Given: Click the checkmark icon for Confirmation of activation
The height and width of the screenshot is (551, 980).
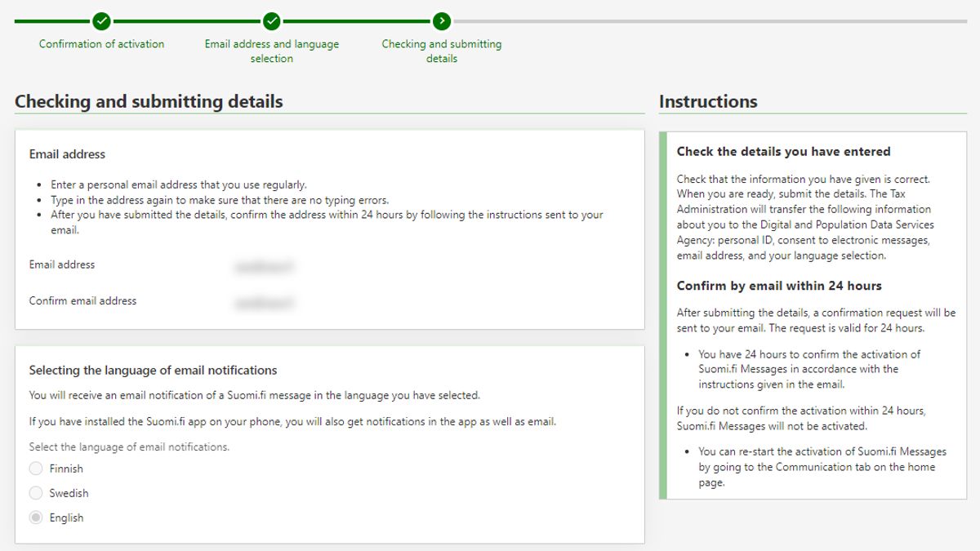Looking at the screenshot, I should (x=101, y=21).
